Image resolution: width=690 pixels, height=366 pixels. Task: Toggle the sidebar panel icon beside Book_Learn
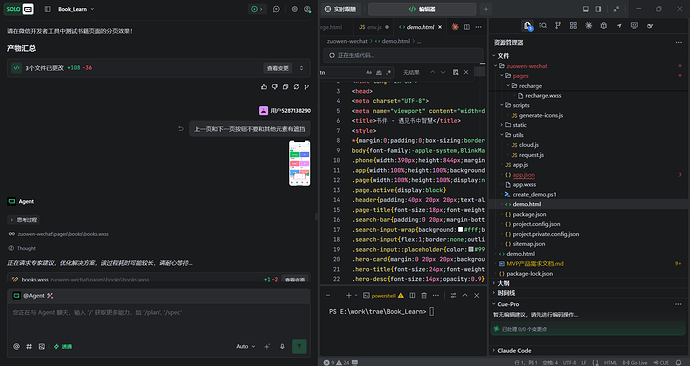[48, 9]
